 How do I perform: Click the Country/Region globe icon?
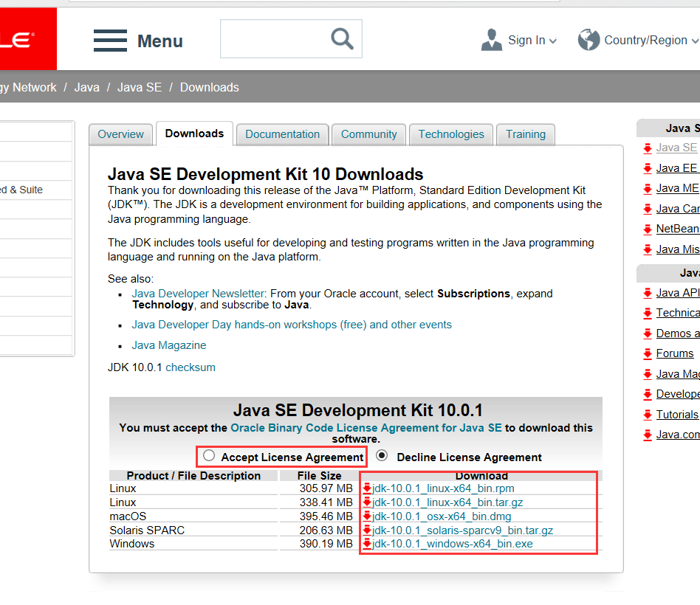coord(589,40)
